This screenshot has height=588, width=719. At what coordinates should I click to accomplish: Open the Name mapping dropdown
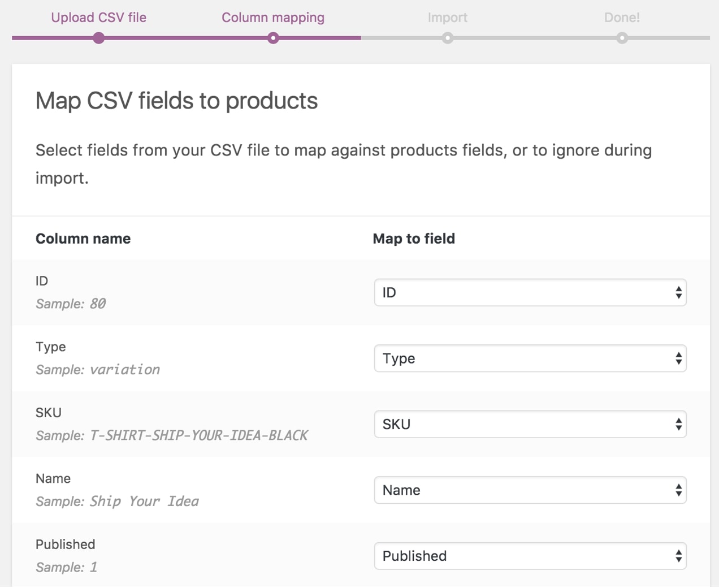tap(530, 490)
